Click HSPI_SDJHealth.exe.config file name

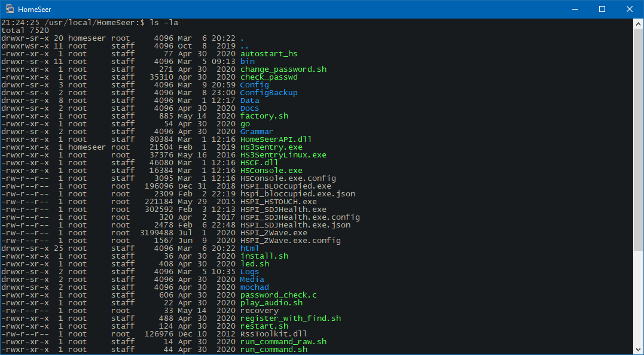[300, 217]
